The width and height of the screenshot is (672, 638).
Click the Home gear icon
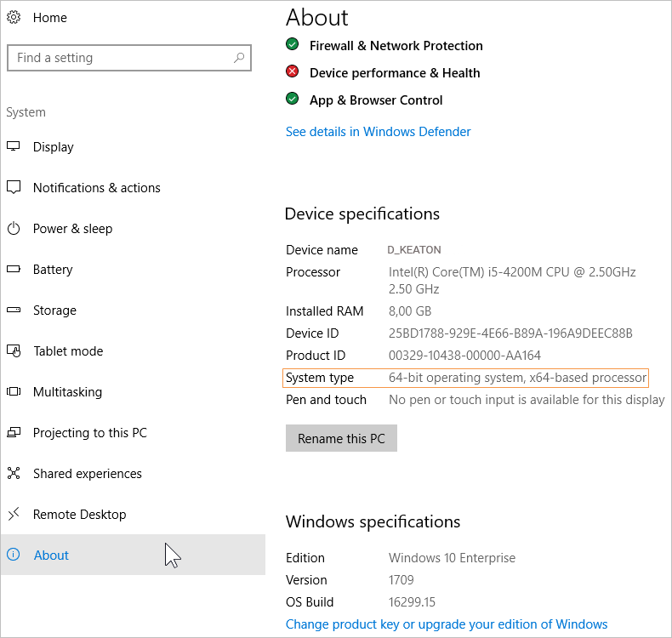point(14,18)
